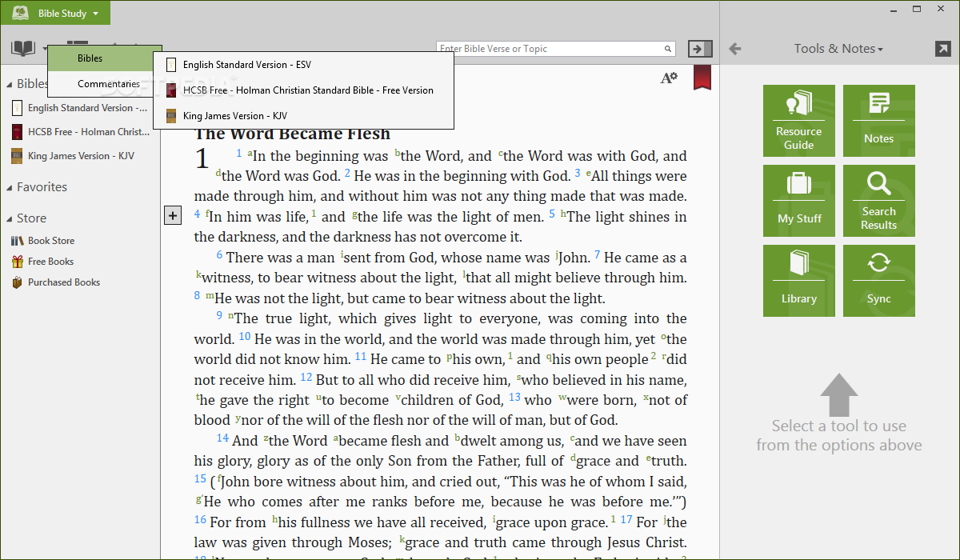Screen dimensions: 960x560
Task: Click the heading 'The Word Became Flesh'
Action: tap(293, 134)
